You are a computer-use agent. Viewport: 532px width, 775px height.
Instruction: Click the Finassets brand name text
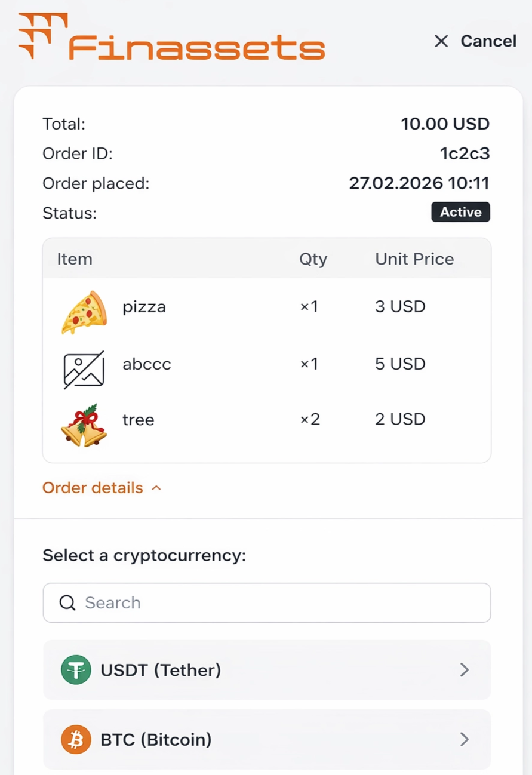pos(197,48)
